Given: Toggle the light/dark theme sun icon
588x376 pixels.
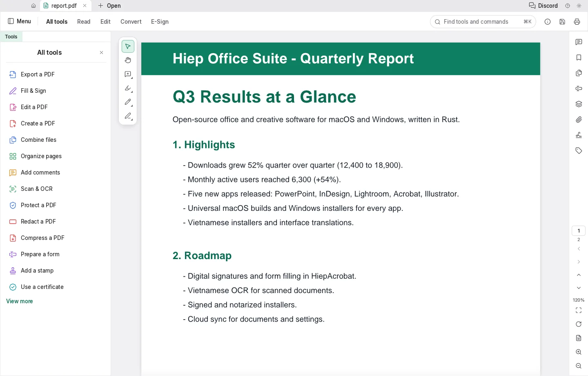Looking at the screenshot, I should [579, 6].
